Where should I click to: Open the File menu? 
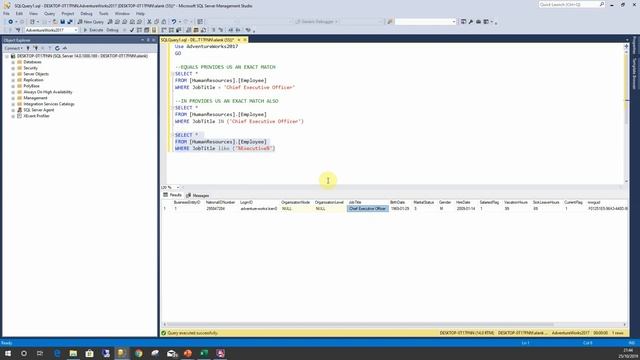[6, 13]
